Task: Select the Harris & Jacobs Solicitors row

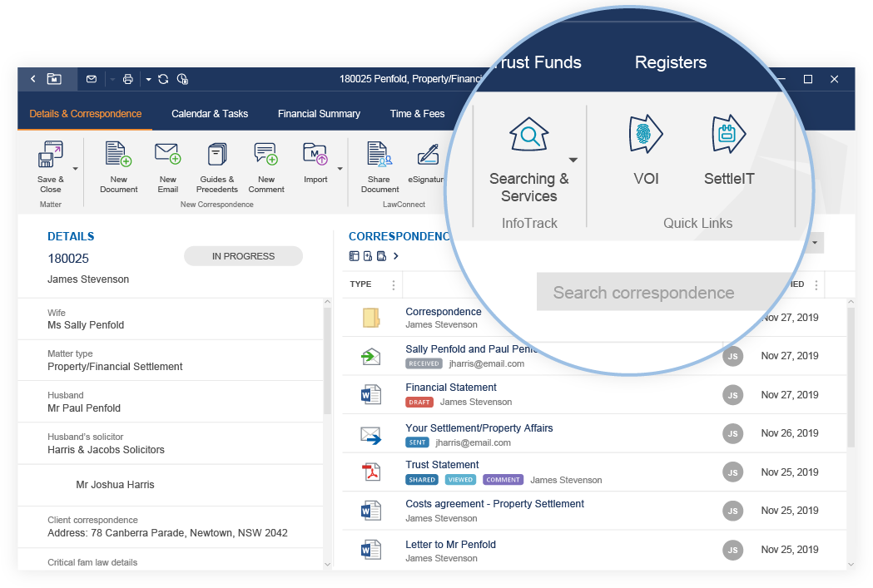Action: point(171,443)
